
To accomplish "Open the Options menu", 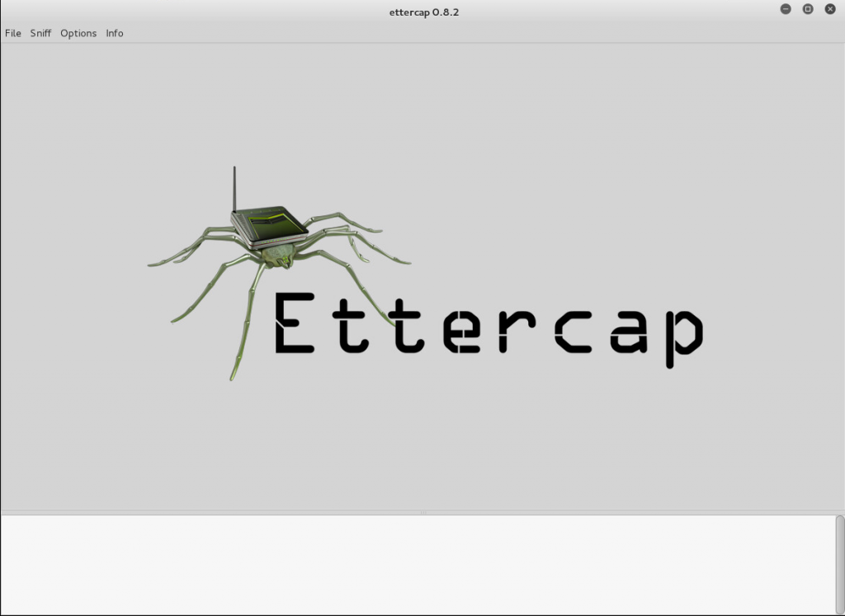I will 78,33.
